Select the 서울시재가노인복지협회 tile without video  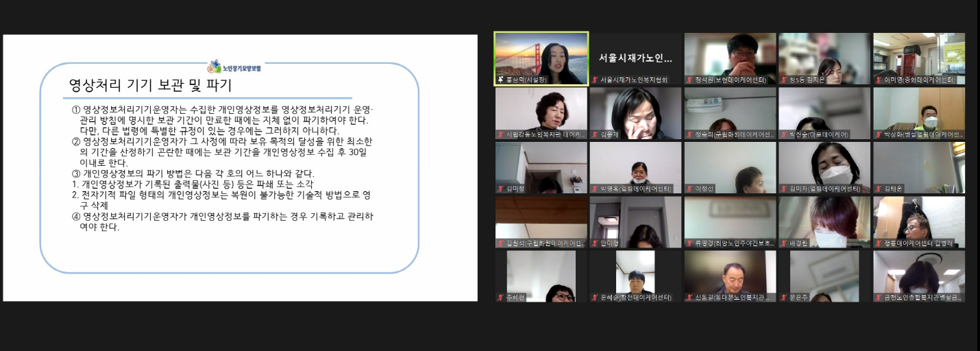tap(635, 58)
